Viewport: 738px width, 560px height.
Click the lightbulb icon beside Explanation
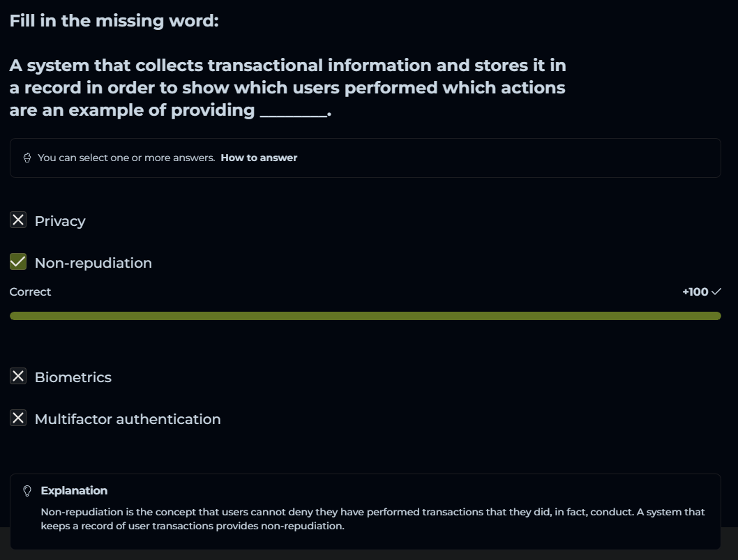click(x=28, y=491)
